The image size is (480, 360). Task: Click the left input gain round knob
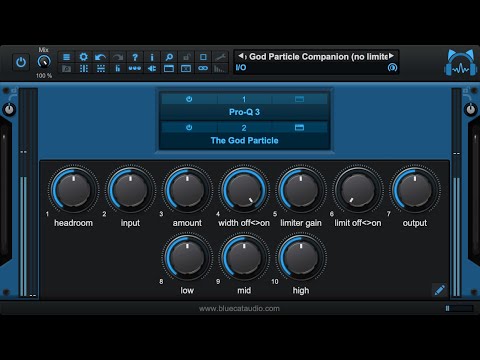click(9, 109)
